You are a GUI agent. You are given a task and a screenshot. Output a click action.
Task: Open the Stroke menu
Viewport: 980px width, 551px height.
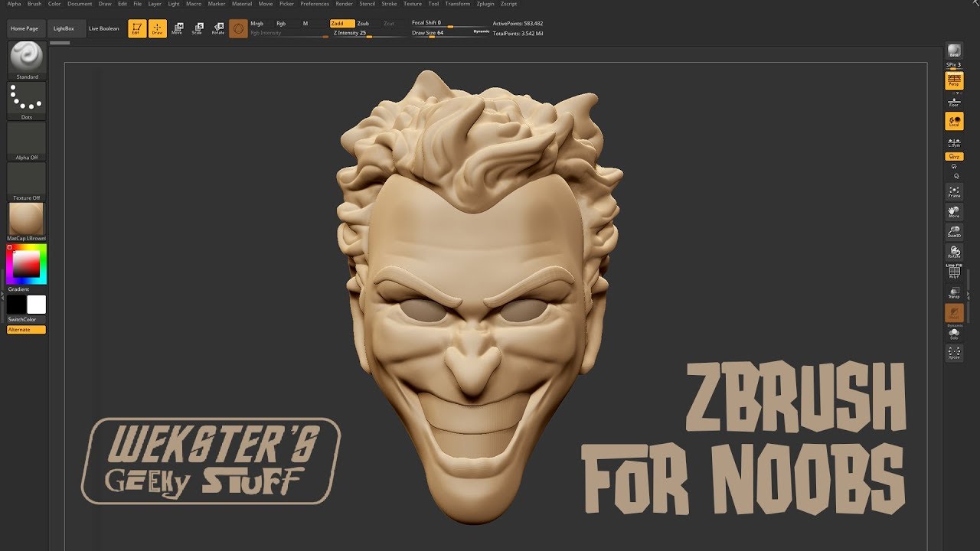389,4
